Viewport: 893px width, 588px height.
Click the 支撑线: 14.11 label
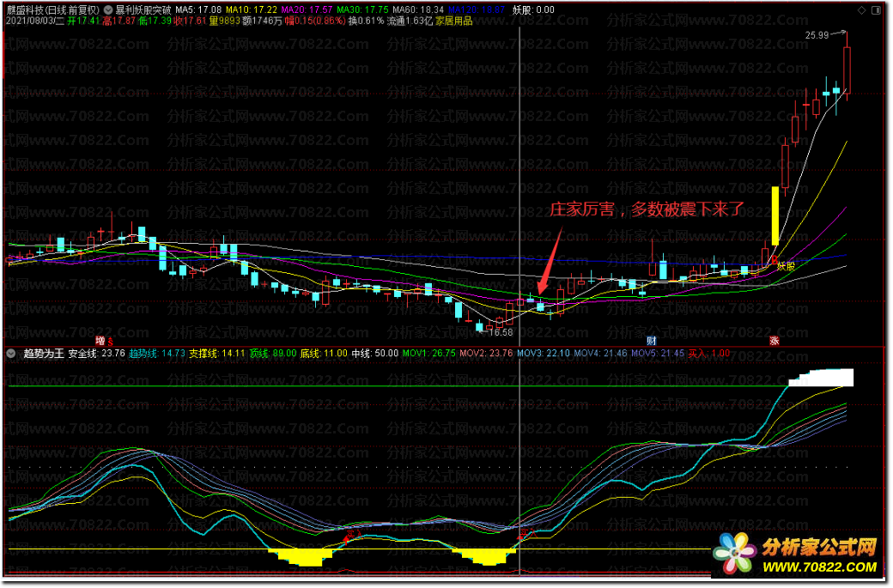(x=217, y=354)
